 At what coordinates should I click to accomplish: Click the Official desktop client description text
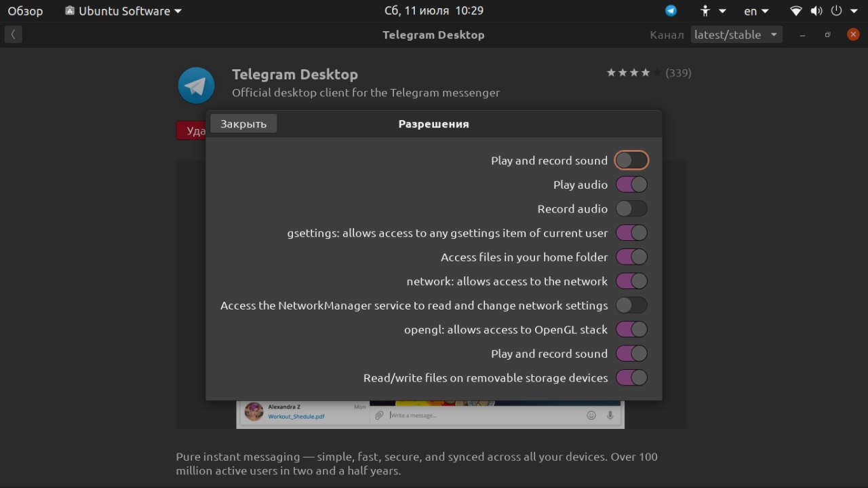tap(366, 92)
